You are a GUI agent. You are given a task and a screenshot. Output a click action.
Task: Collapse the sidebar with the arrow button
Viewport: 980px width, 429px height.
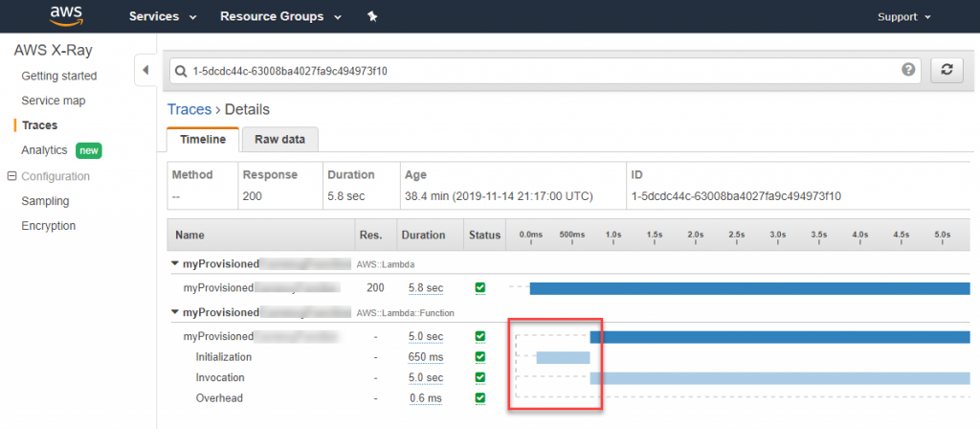(145, 70)
